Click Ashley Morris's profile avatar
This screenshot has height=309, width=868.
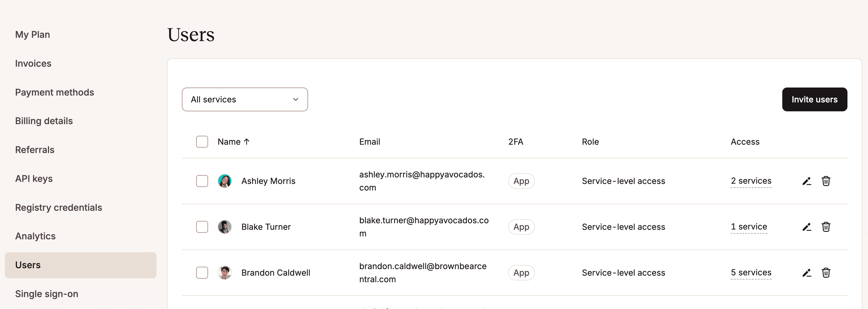coord(225,181)
